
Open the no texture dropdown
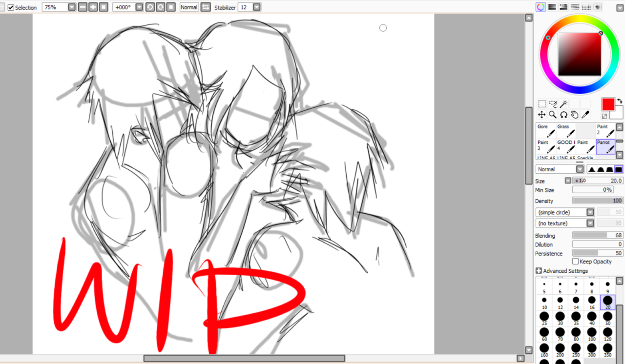coord(565,223)
